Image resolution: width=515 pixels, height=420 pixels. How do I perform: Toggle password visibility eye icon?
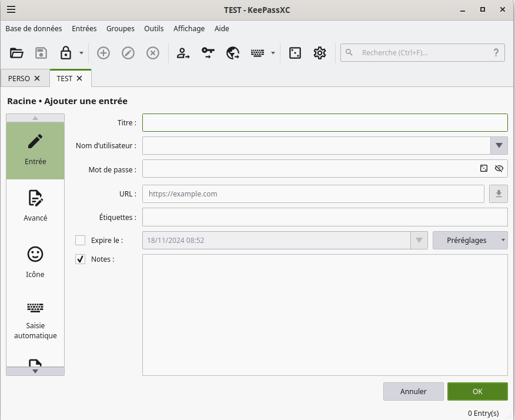[499, 169]
